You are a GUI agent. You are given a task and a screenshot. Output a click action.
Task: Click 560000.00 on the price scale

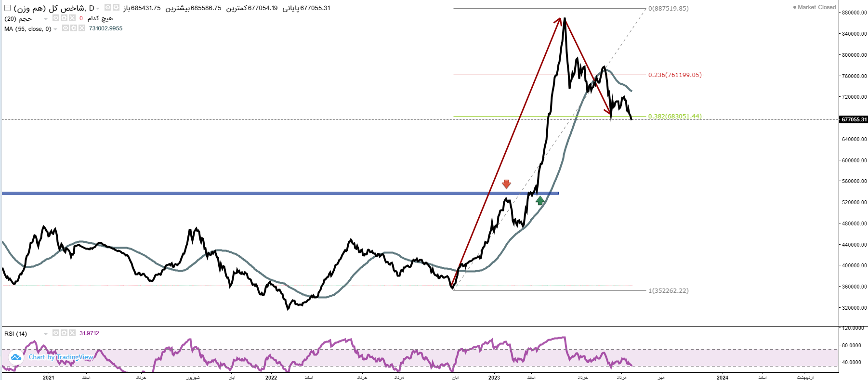pyautogui.click(x=855, y=182)
